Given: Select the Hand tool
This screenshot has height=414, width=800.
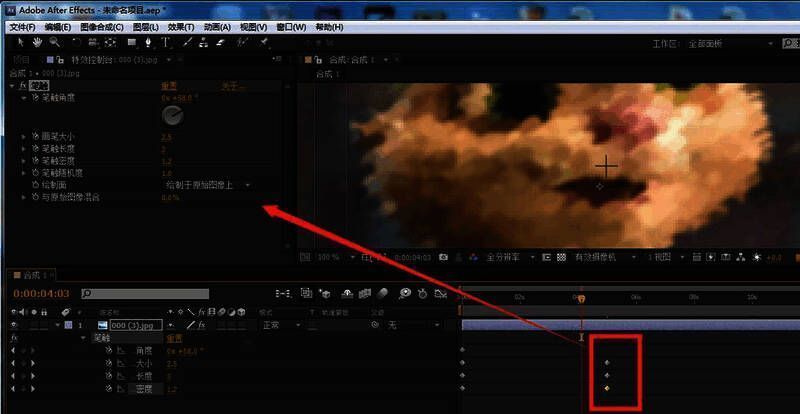Looking at the screenshot, I should pos(37,42).
